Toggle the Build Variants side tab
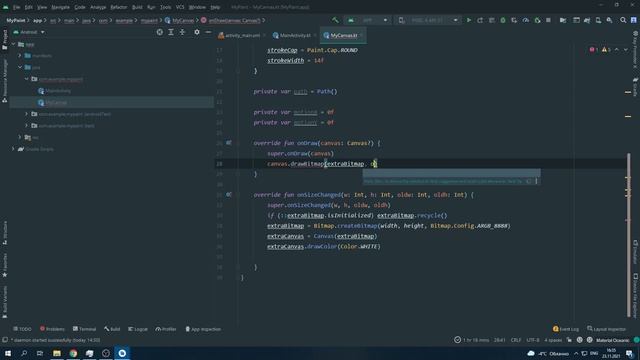 (4, 302)
